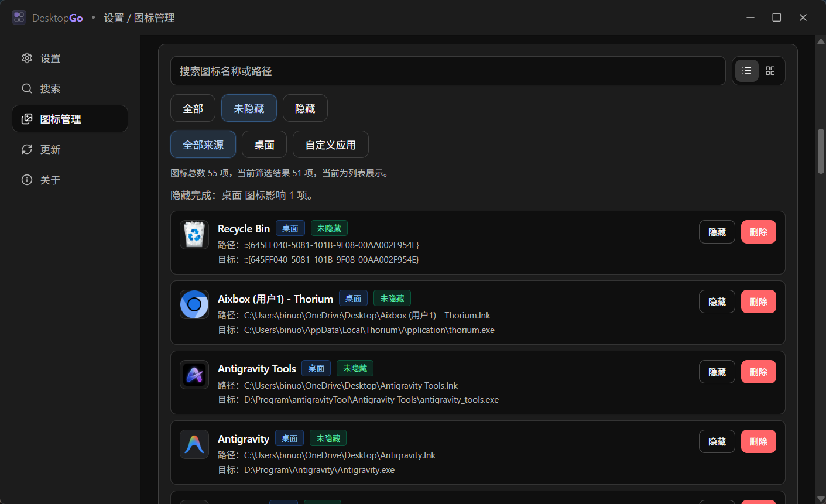Screen dimensions: 826x504
Task: Click the vertical scrollbar thumb
Action: pos(821,151)
